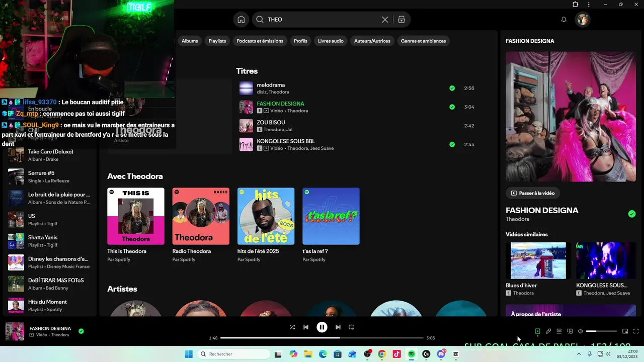This screenshot has height=362, width=644.
Task: Open Le bruit de la pluie album
Action: (49, 198)
